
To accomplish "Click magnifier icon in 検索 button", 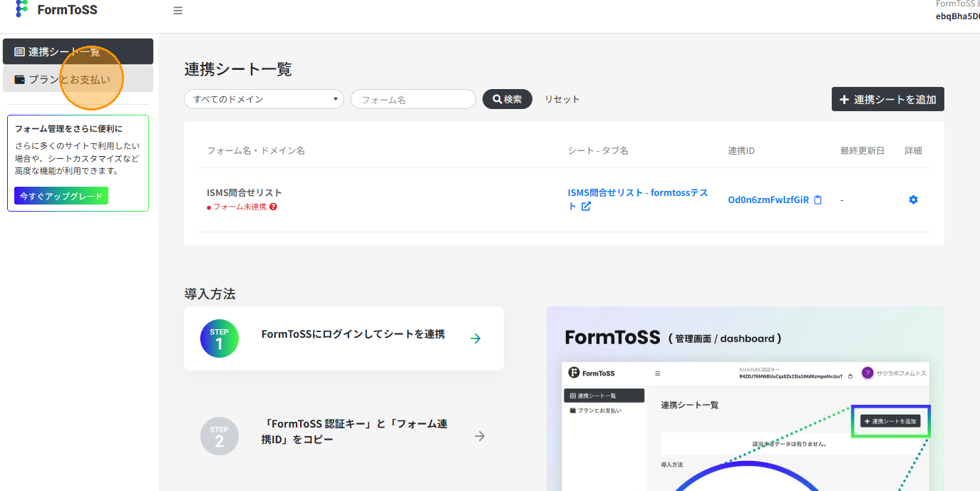I will click(497, 99).
